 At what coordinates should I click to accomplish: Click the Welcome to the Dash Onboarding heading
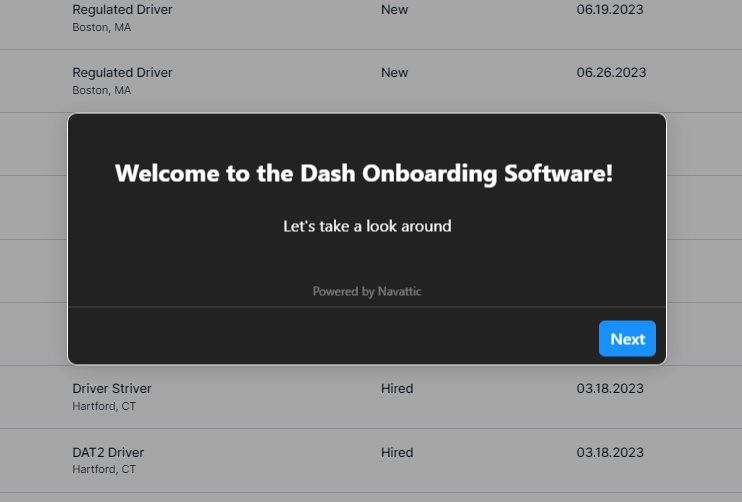tap(364, 173)
